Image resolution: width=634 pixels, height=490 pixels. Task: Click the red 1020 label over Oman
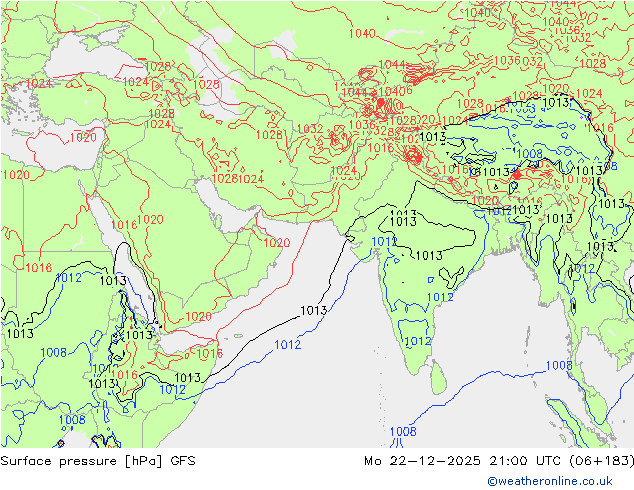point(277,243)
